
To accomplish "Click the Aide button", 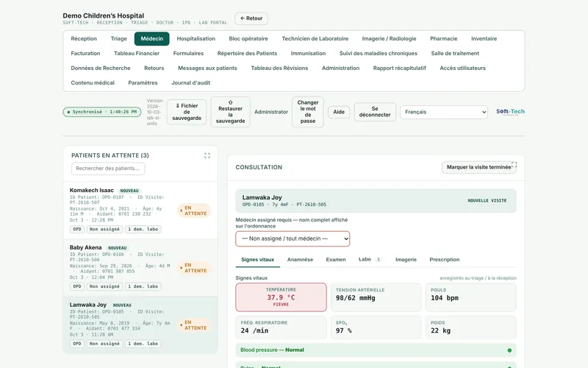I will pyautogui.click(x=339, y=112).
